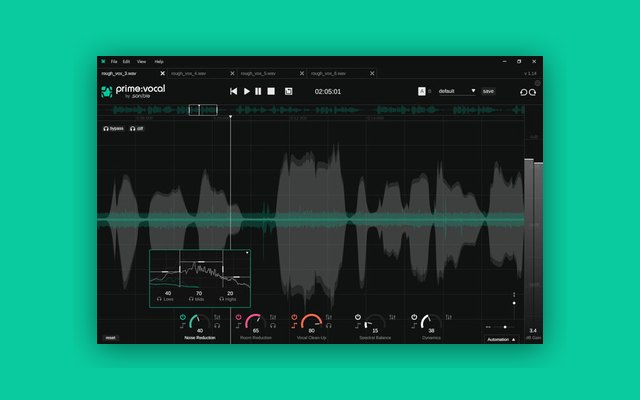Image resolution: width=640 pixels, height=400 pixels.
Task: Open the Edit menu
Action: point(126,62)
